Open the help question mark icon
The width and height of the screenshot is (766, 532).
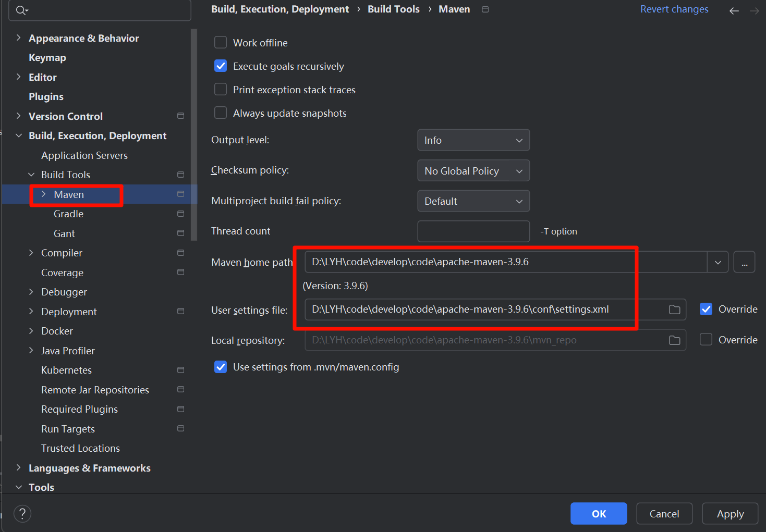click(22, 514)
